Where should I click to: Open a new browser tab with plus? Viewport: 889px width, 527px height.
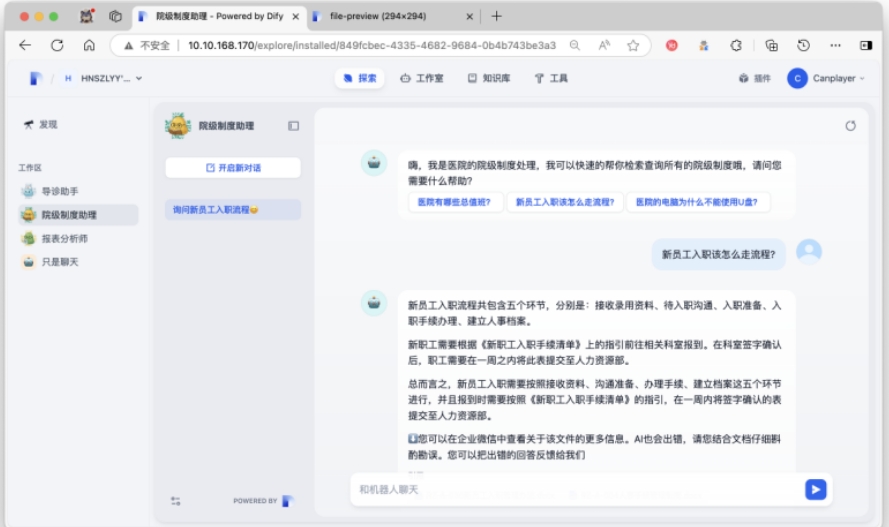(497, 16)
